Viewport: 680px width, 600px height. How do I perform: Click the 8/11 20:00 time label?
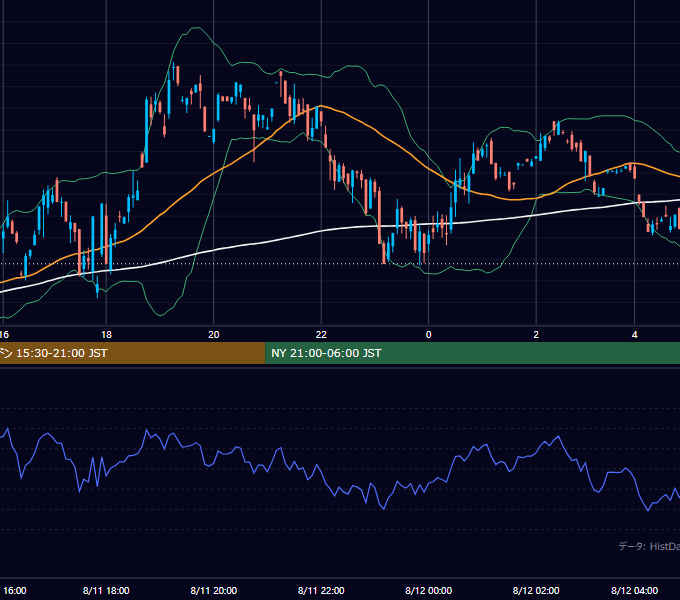pos(214,590)
